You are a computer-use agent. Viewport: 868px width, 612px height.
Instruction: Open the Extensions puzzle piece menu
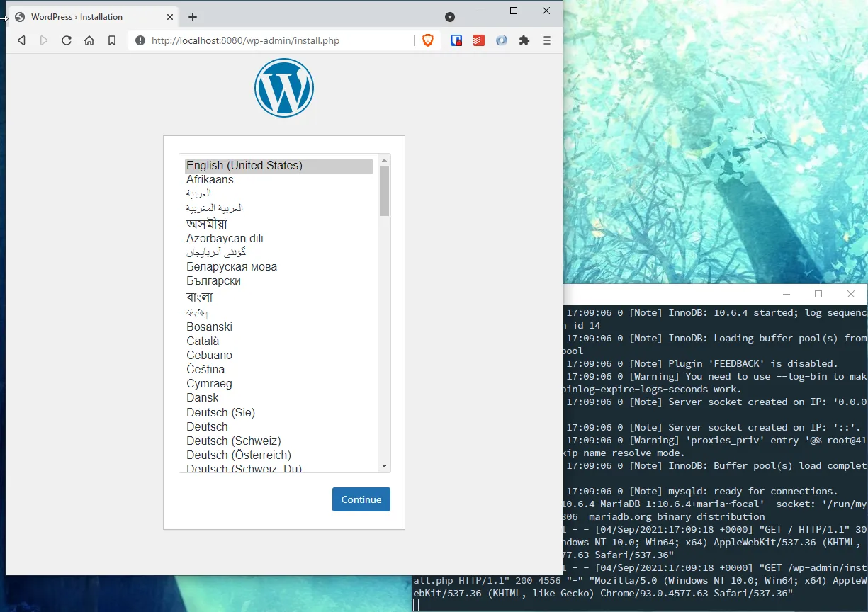pyautogui.click(x=524, y=40)
